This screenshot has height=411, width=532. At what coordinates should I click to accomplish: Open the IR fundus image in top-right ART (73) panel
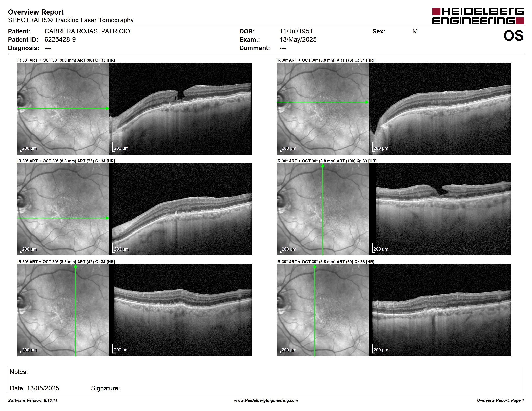(x=322, y=109)
